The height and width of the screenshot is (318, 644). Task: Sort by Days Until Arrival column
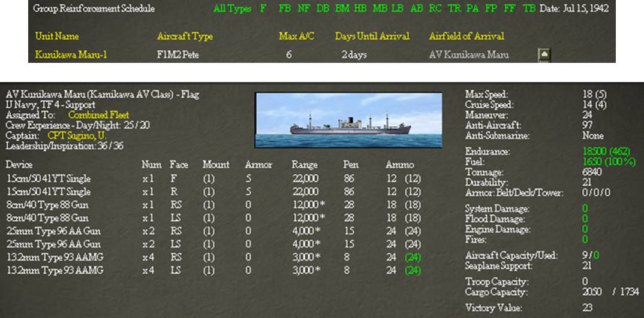coord(372,36)
